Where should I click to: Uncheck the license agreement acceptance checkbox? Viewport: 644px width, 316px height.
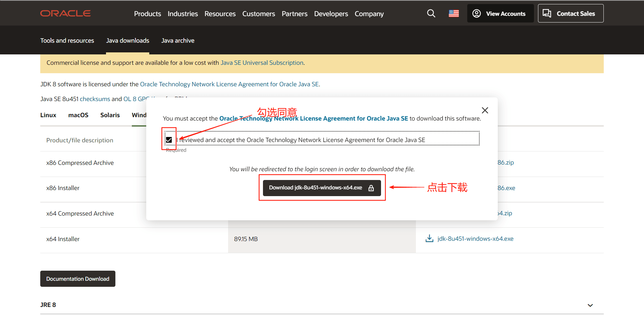click(x=169, y=140)
